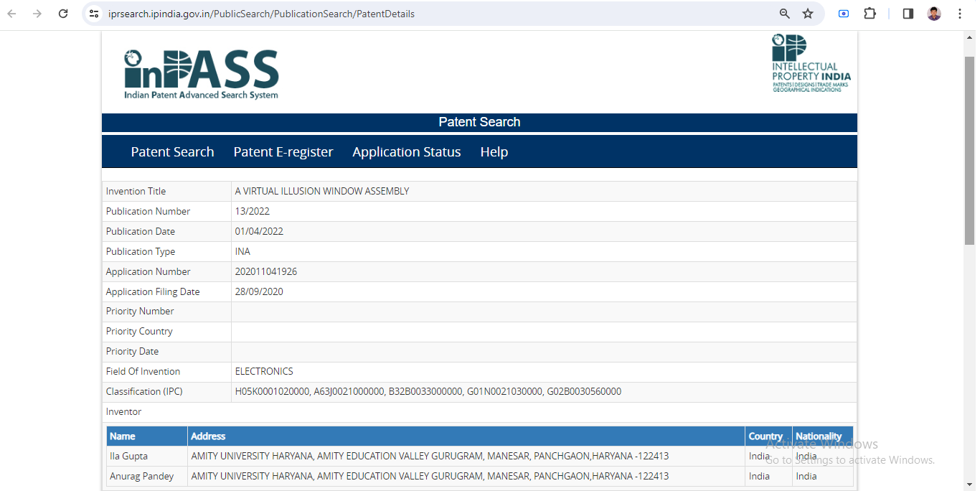The height and width of the screenshot is (491, 980).
Task: Select inventor name Anurag Pandey
Action: point(141,476)
